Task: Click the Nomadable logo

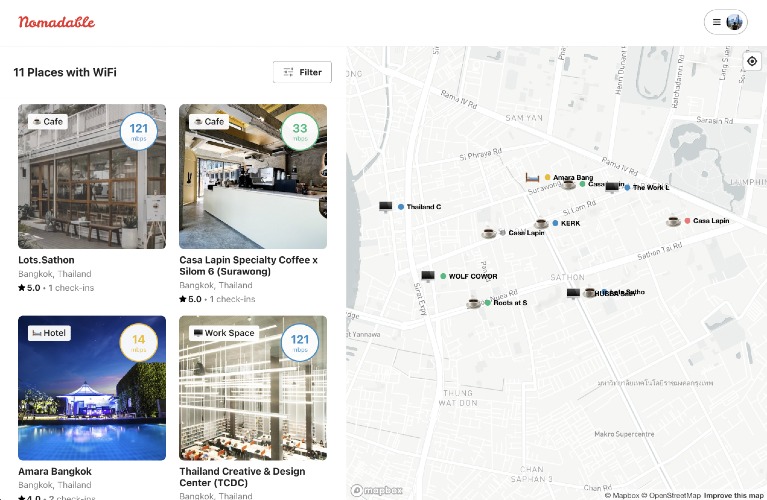Action: pyautogui.click(x=57, y=22)
